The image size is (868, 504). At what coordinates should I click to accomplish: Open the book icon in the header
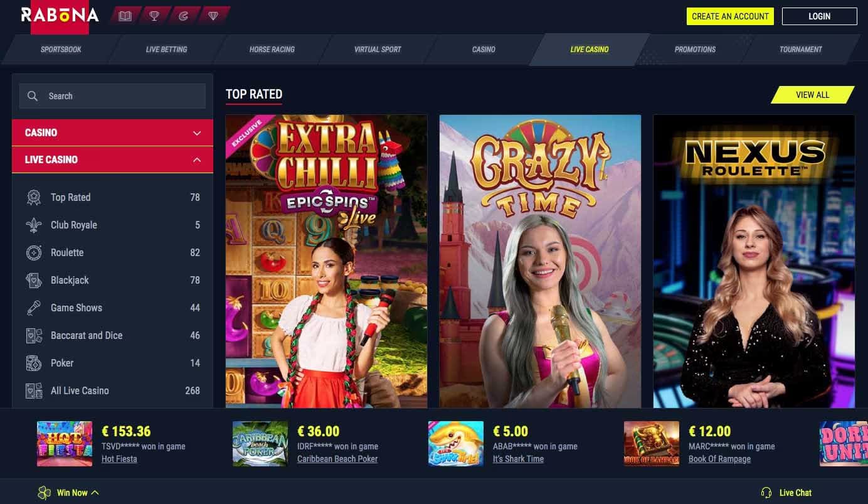coord(125,16)
